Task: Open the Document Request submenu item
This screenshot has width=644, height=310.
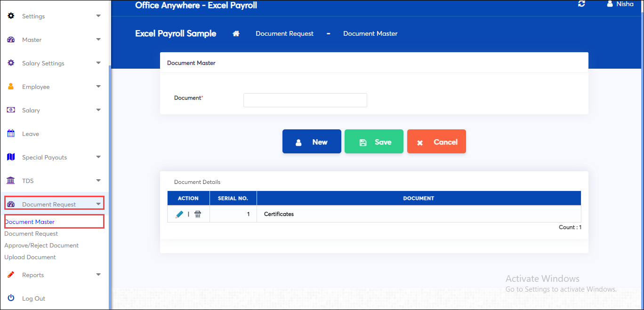Action: pos(31,233)
